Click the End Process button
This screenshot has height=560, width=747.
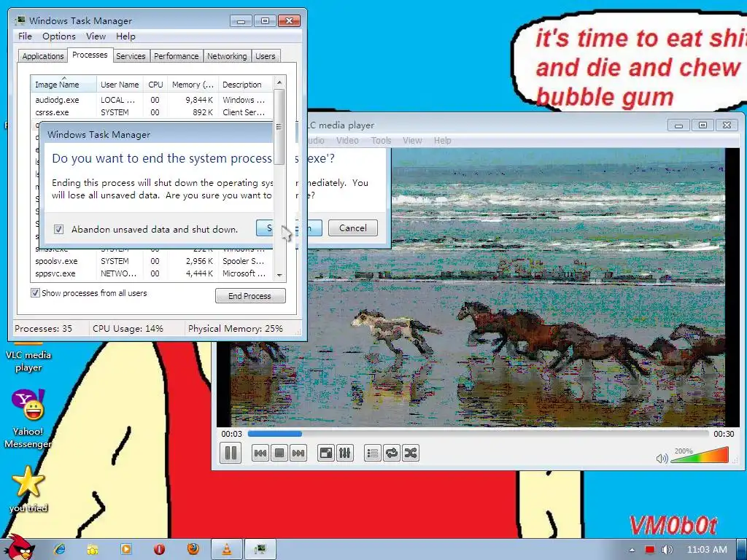click(x=250, y=296)
